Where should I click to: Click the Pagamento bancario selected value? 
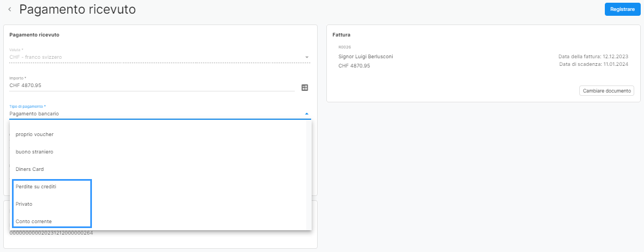click(x=34, y=113)
